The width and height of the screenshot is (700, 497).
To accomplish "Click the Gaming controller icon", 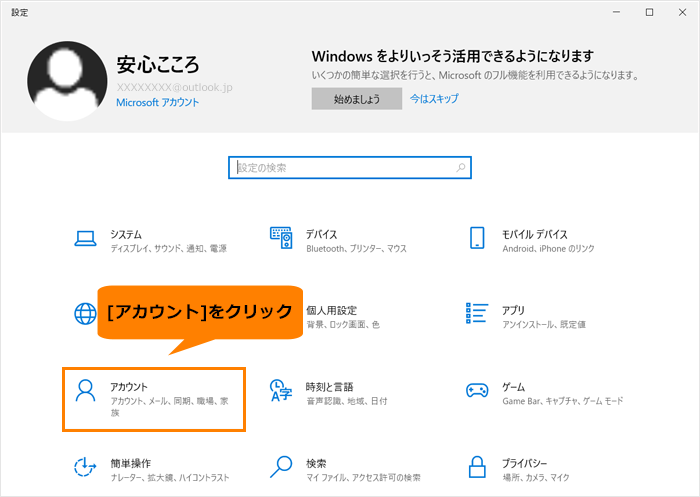I will 477,390.
